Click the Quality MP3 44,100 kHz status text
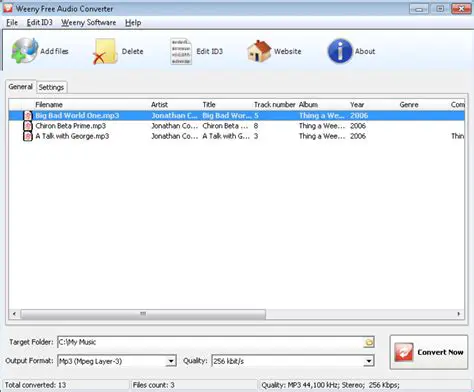This screenshot has height=392, width=474. 330,385
